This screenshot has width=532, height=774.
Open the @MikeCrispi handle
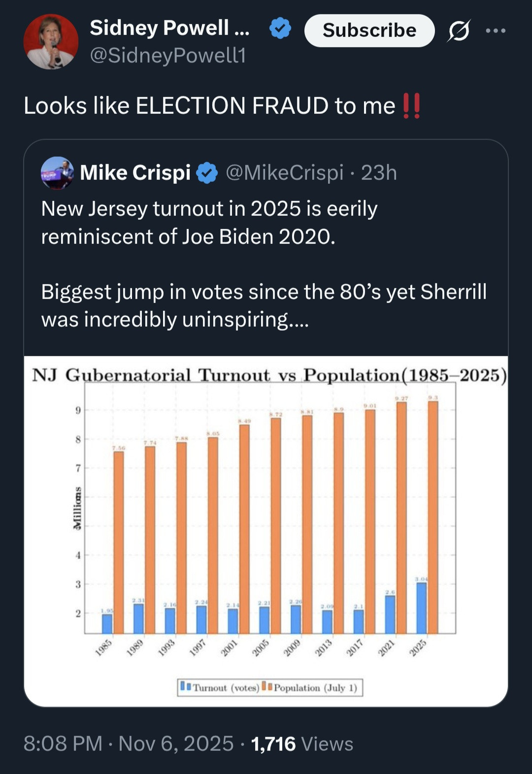[284, 173]
